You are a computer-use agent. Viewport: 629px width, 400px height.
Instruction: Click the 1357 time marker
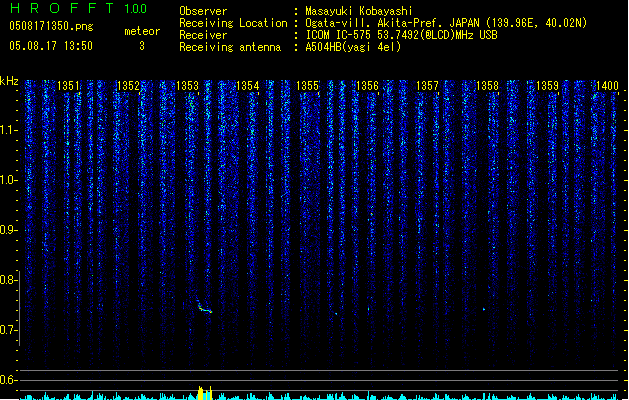coord(427,86)
